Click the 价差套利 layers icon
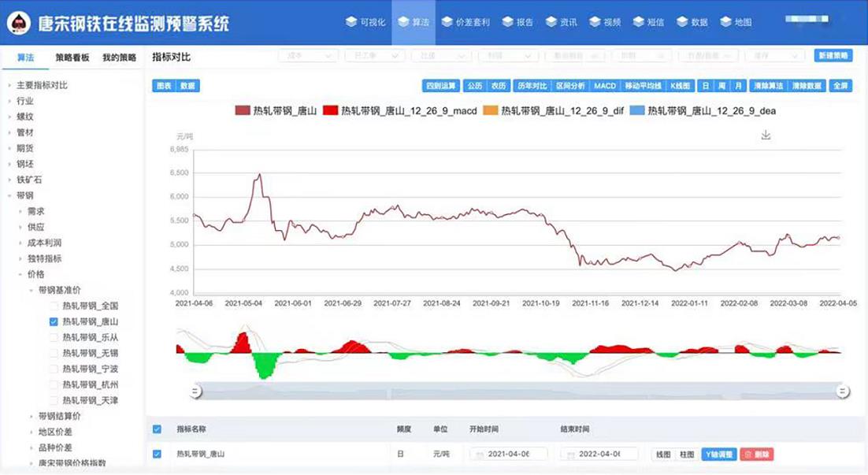The height and width of the screenshot is (475, 868). pyautogui.click(x=447, y=22)
